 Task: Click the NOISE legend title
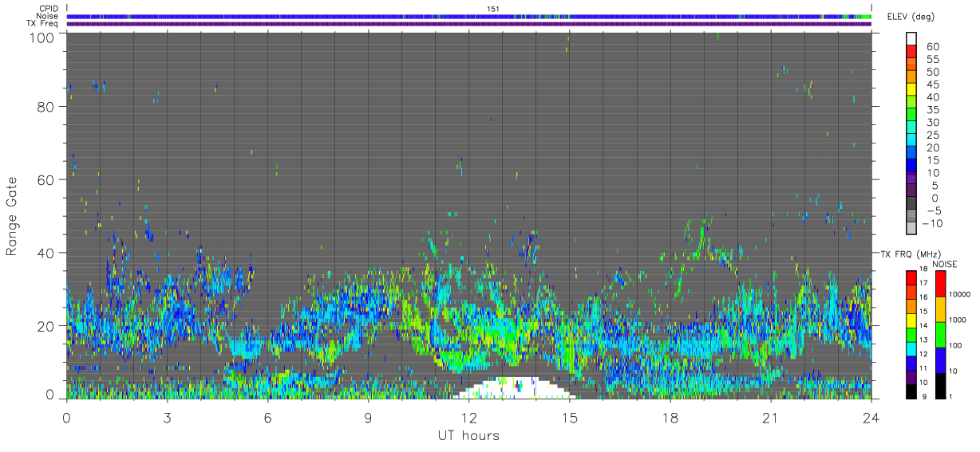pos(946,263)
